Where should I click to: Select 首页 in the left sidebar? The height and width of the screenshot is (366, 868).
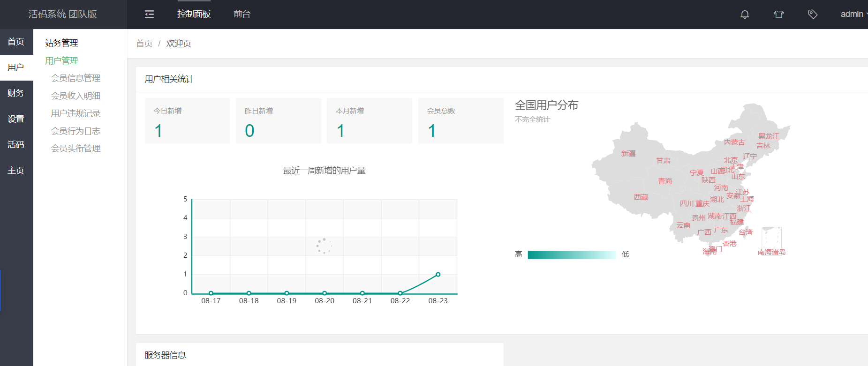(x=16, y=42)
